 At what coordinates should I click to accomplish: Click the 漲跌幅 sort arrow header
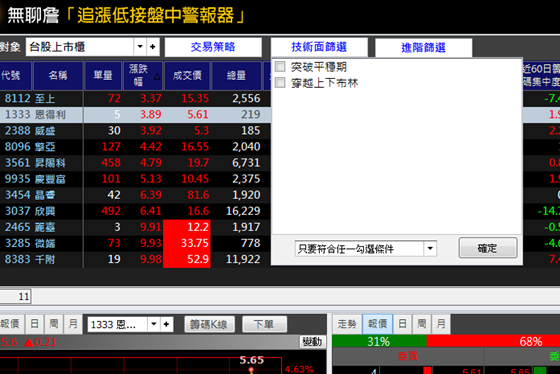[143, 75]
